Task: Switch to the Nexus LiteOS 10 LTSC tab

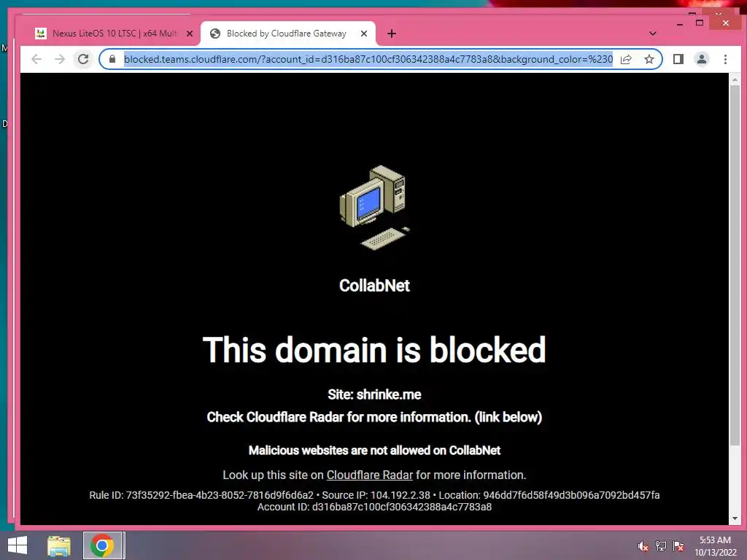Action: (x=115, y=34)
